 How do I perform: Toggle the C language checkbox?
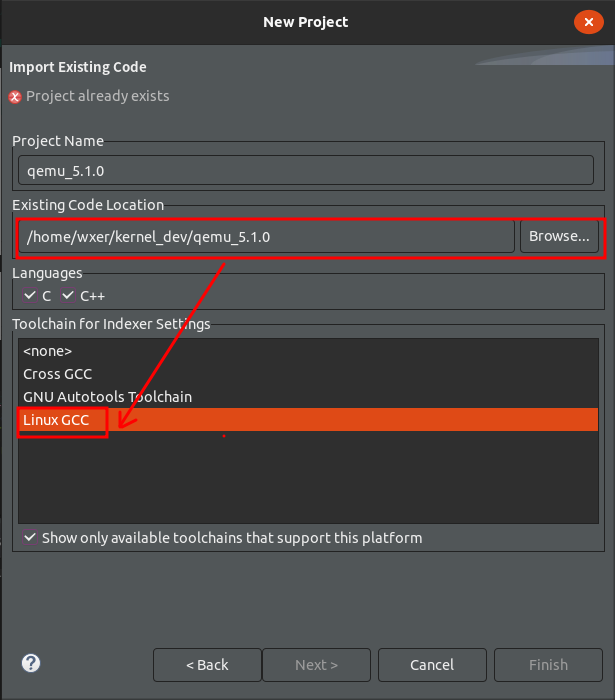click(x=30, y=295)
